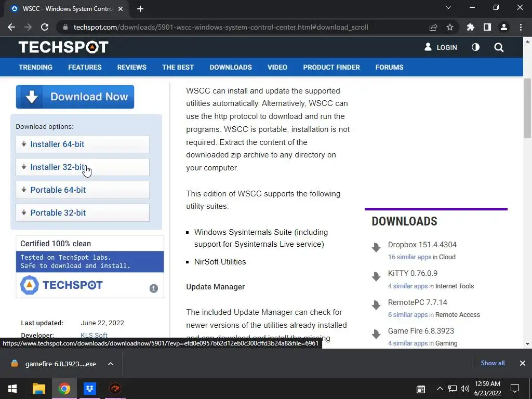The image size is (532, 399).
Task: Toggle the Chrome side panel icon
Action: click(487, 27)
